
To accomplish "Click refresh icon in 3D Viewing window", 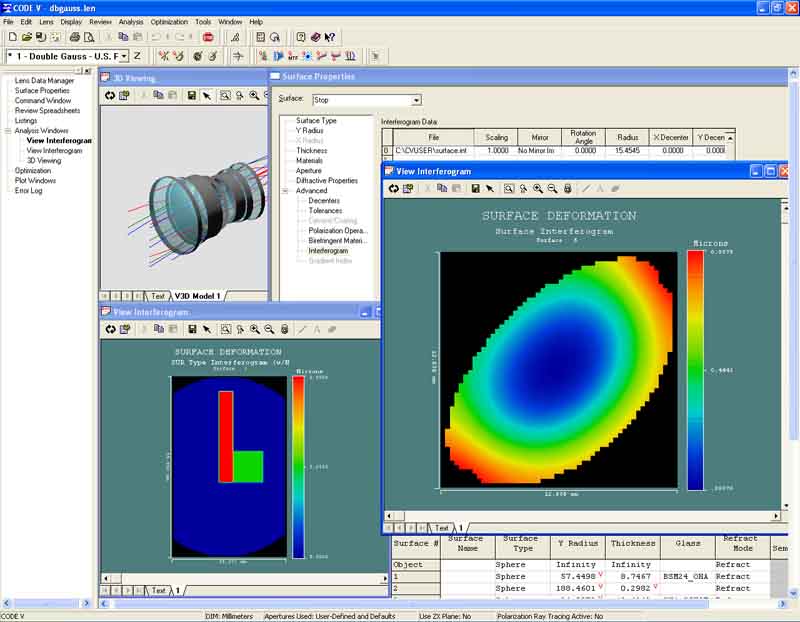I will tap(110, 96).
